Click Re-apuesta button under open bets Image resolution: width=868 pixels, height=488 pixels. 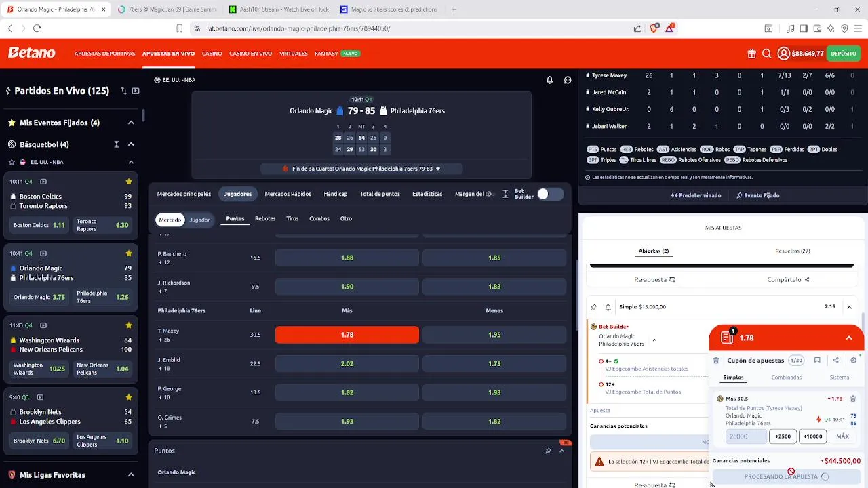coord(654,279)
